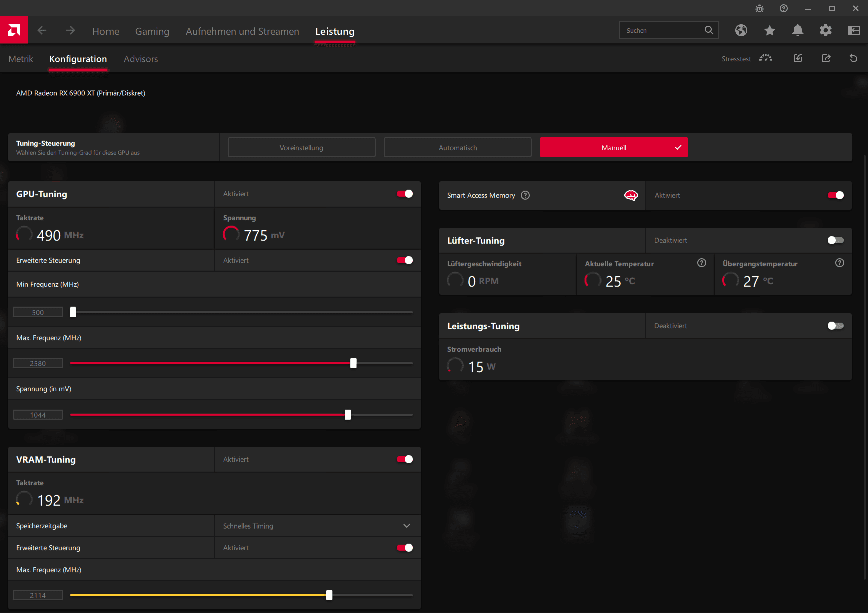This screenshot has width=868, height=613.
Task: Show help for Smart Access Memory
Action: [x=525, y=195]
